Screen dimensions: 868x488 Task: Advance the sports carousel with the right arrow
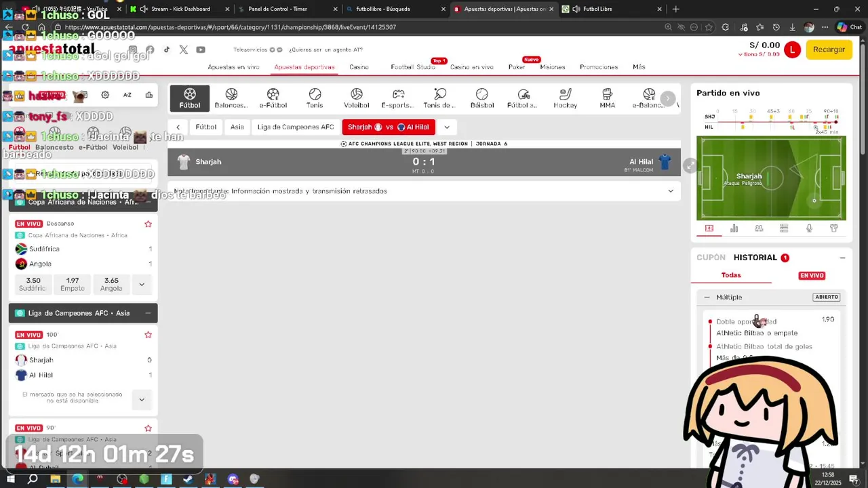(x=667, y=98)
